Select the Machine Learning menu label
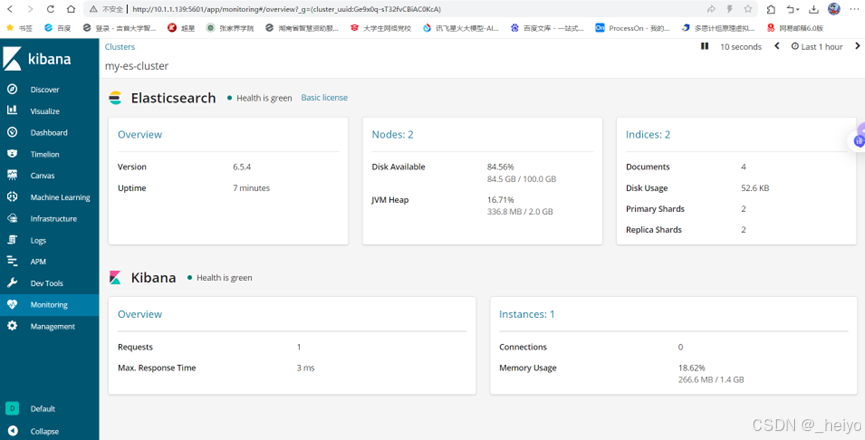 tap(60, 197)
